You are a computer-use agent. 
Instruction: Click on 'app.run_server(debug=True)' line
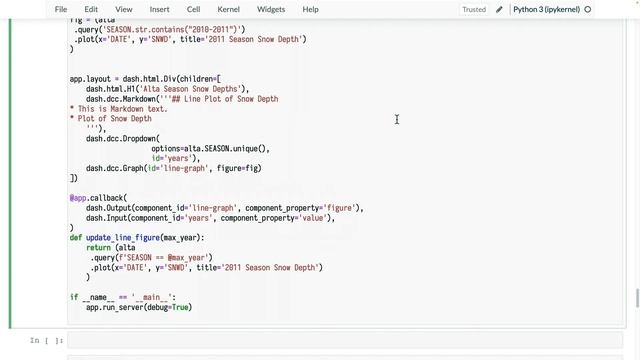click(x=139, y=307)
